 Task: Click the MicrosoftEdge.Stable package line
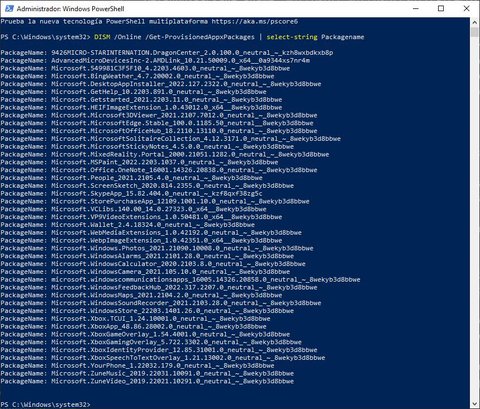point(157,123)
